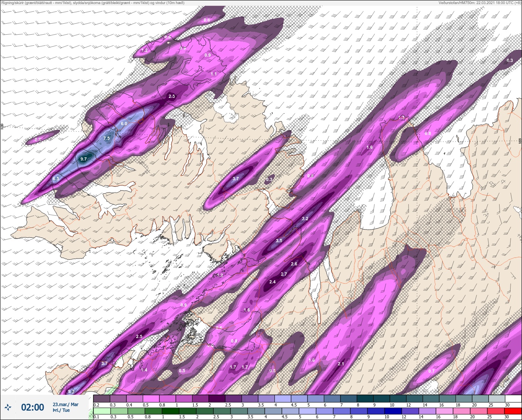The image size is (522, 420).
Task: Select the 0.7 precipitation value on map
Action: pyautogui.click(x=431, y=371)
